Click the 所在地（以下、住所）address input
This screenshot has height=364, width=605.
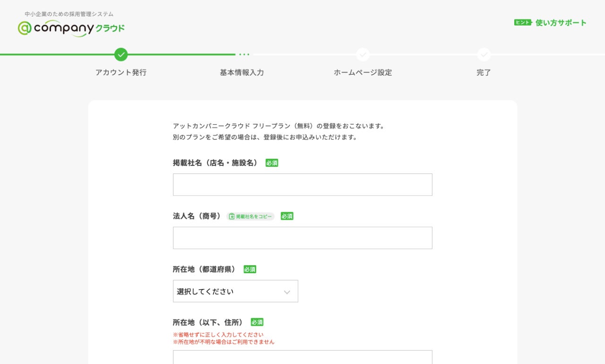coord(302,357)
